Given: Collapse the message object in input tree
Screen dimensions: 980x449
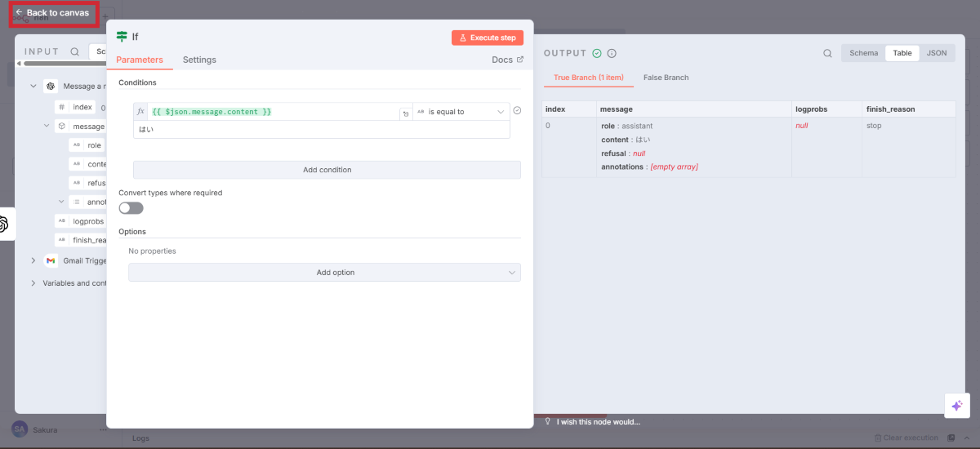Looking at the screenshot, I should [x=47, y=127].
